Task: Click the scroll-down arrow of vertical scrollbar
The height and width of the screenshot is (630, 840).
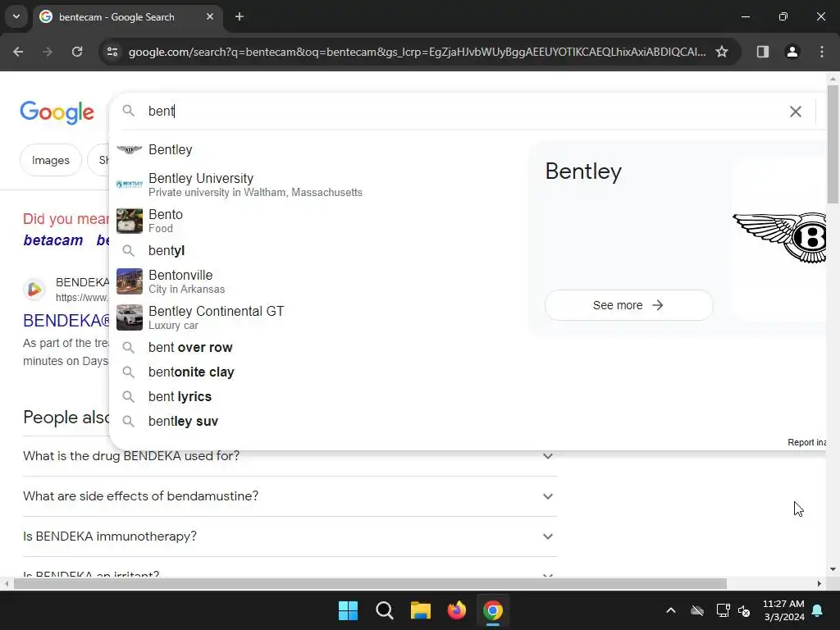Action: click(x=833, y=569)
